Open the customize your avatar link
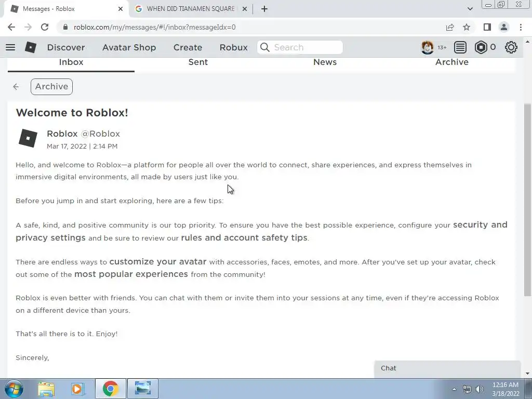The width and height of the screenshot is (532, 399). point(158,262)
